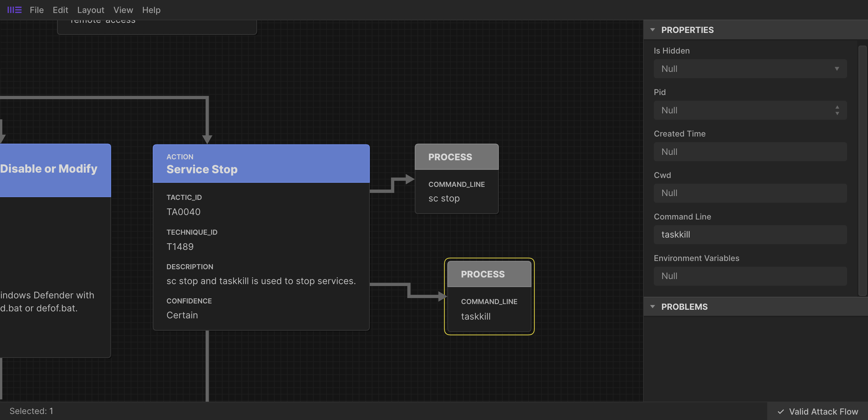Select the PROCESS node with sc stop
The image size is (868, 420).
pos(456,179)
